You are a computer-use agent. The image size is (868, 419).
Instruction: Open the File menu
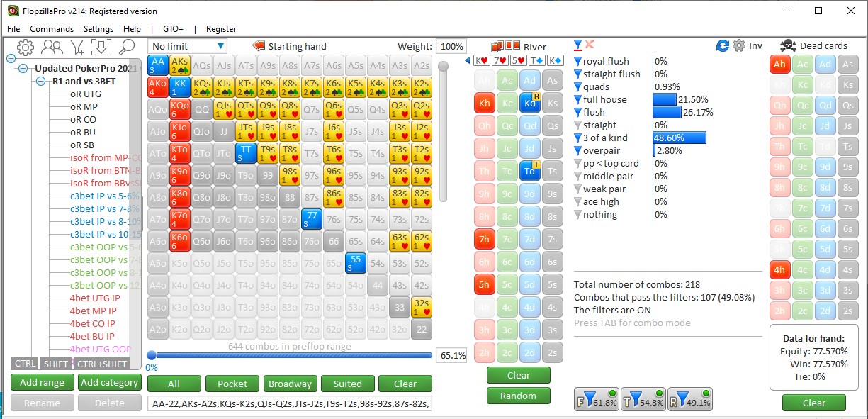pyautogui.click(x=13, y=29)
